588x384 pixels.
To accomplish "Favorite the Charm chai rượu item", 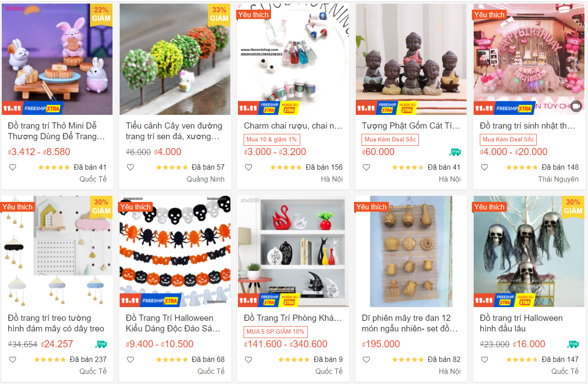I will pos(249,167).
